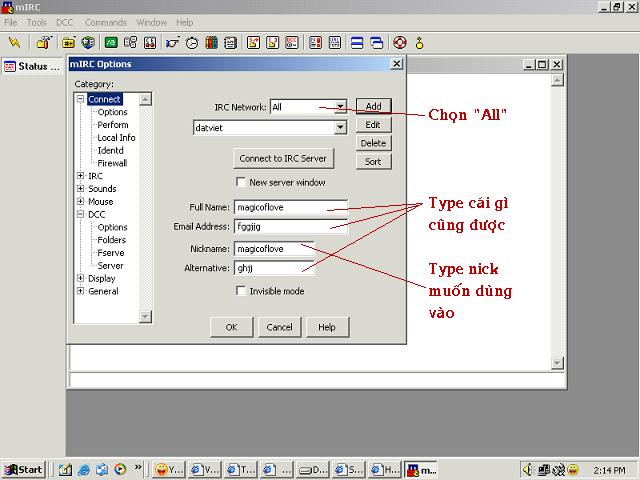Click Status window scrollbar up arrow
The image size is (640, 480).
(x=557, y=80)
